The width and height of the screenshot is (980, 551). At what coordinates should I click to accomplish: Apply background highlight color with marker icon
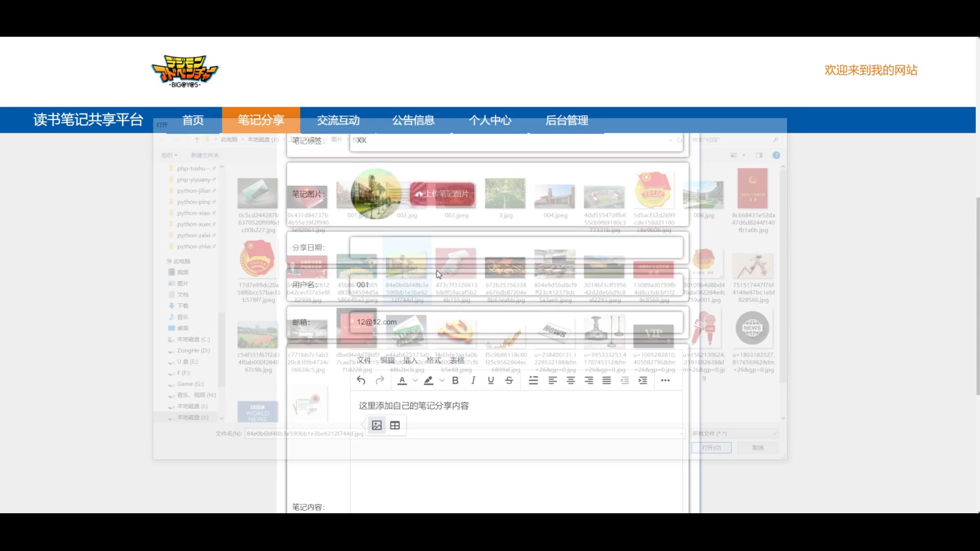click(x=429, y=381)
